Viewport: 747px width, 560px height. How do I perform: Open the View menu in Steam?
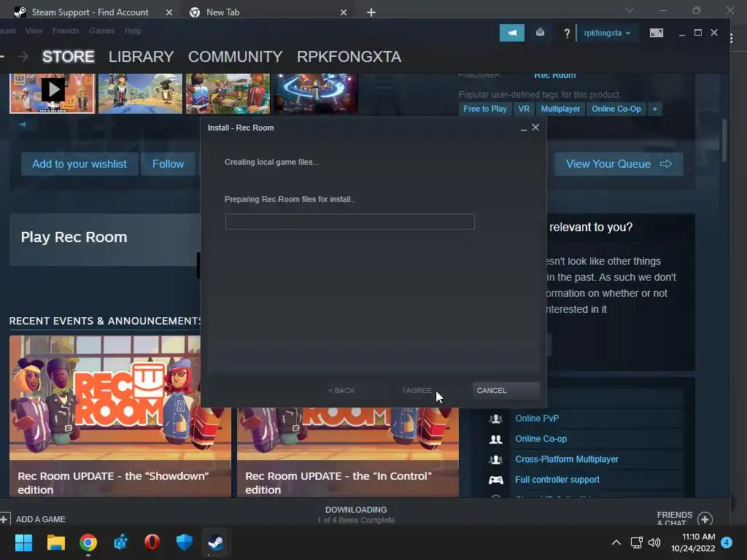click(34, 31)
